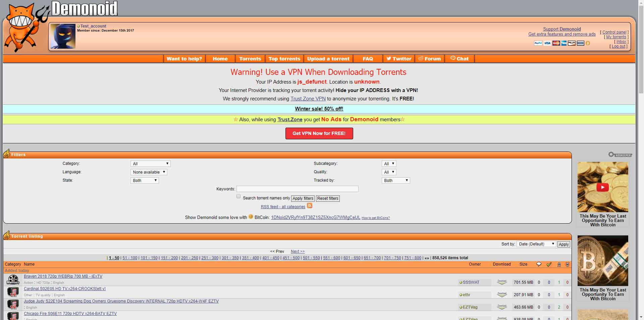644x320 pixels.
Task: Click the Get VPN Now for FREE! button
Action: 319,133
